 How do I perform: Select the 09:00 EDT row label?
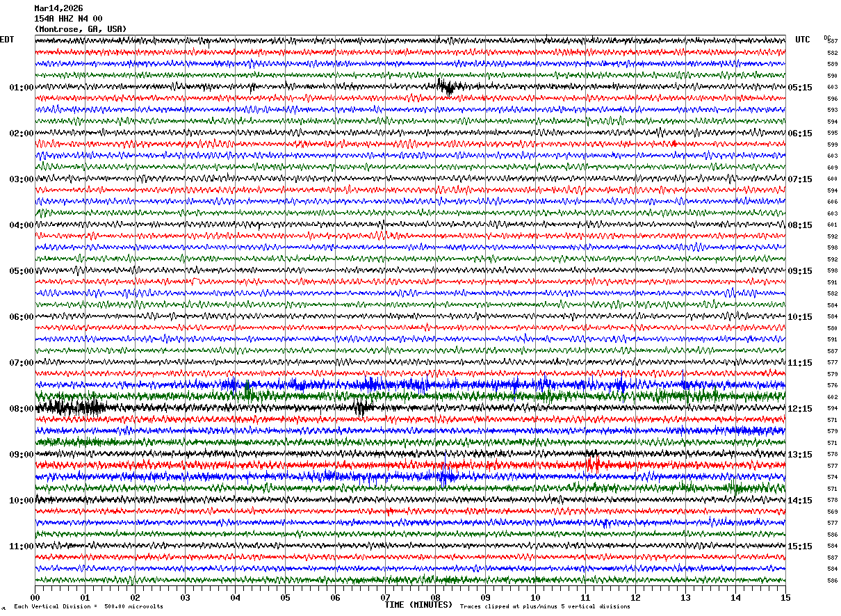pos(22,455)
